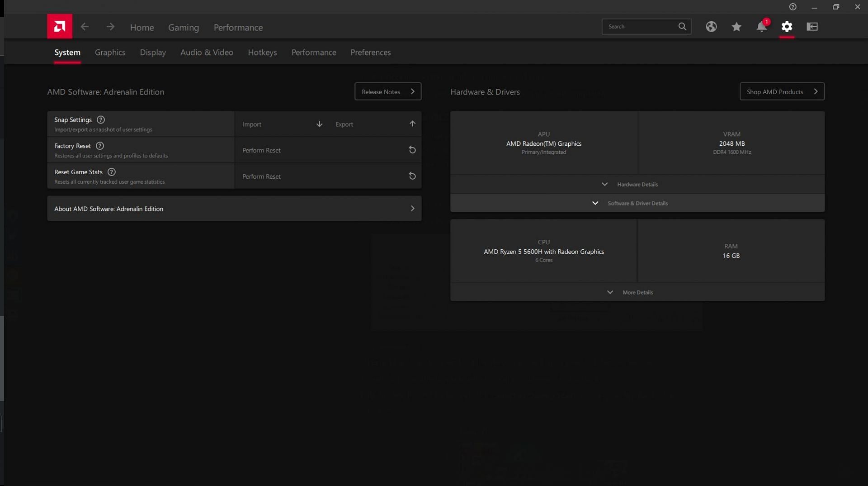Switch to the Display tab
Screen dimensions: 868x486
(153, 52)
